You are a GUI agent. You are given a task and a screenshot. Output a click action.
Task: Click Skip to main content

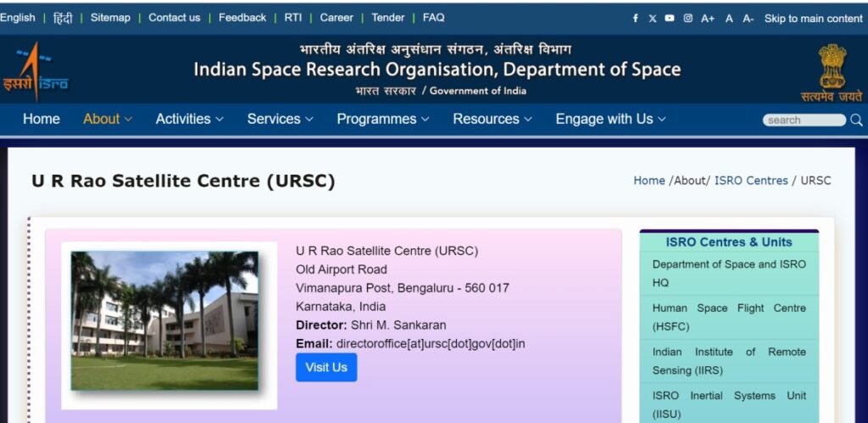813,19
